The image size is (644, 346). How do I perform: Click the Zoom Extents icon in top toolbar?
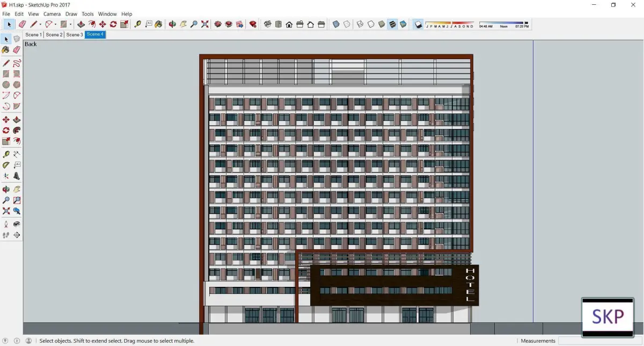[204, 24]
